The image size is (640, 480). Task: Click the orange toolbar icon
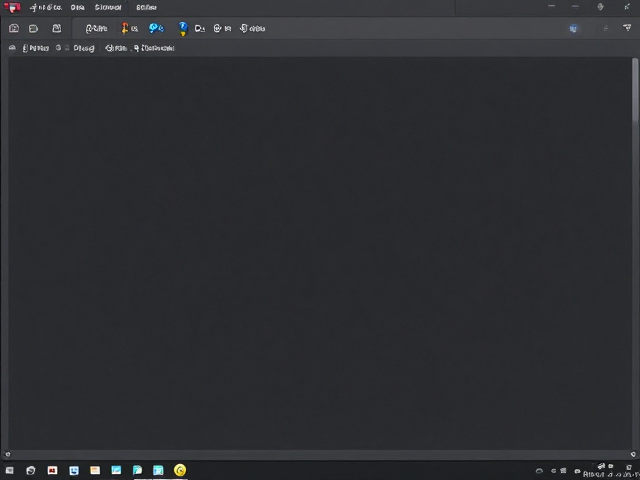click(125, 28)
